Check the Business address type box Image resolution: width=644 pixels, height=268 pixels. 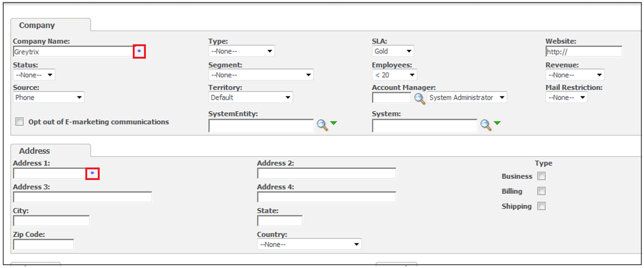(541, 176)
